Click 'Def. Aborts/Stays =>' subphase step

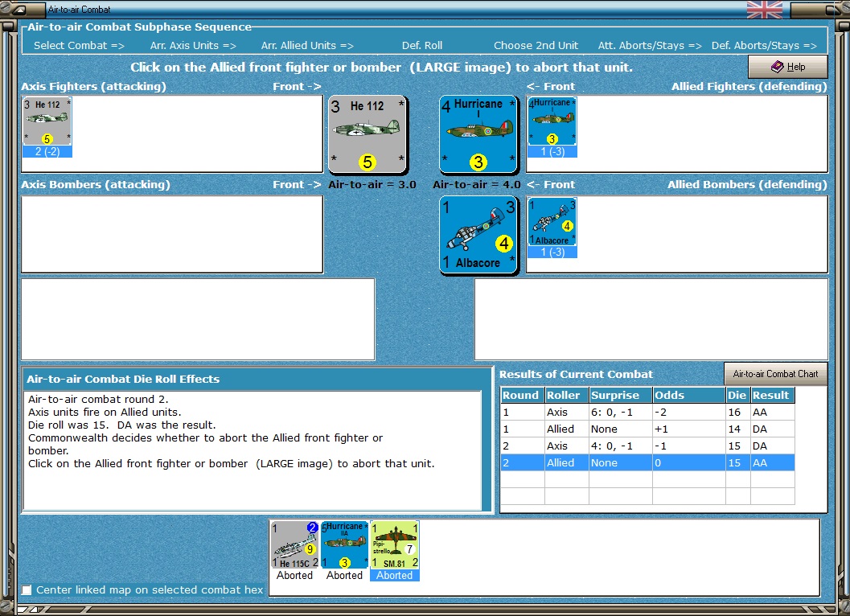tap(764, 46)
